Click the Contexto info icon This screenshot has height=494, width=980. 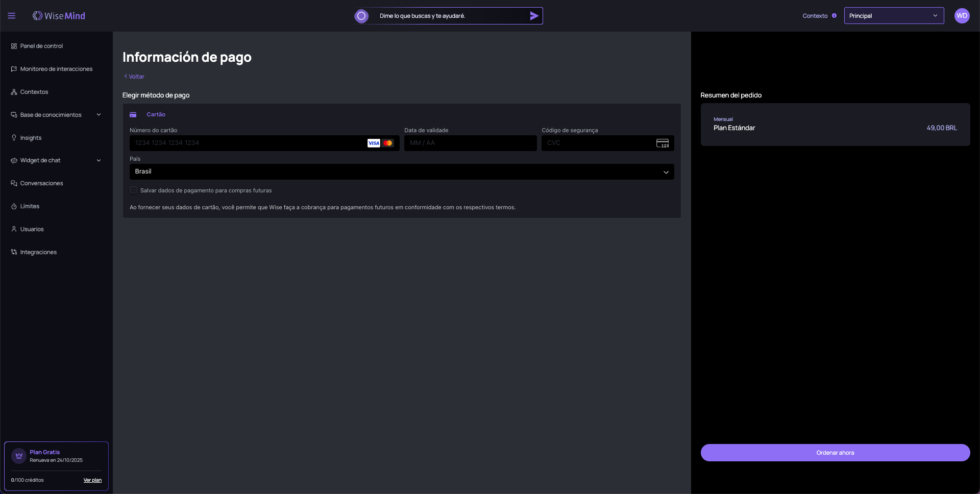[x=834, y=16]
